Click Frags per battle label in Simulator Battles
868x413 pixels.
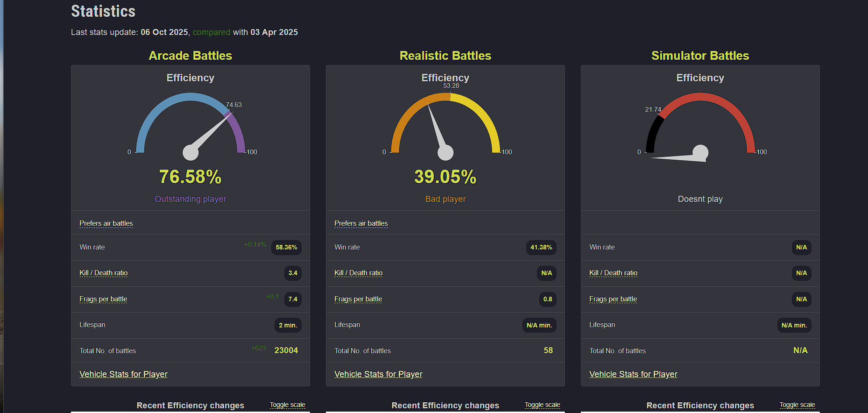[613, 299]
